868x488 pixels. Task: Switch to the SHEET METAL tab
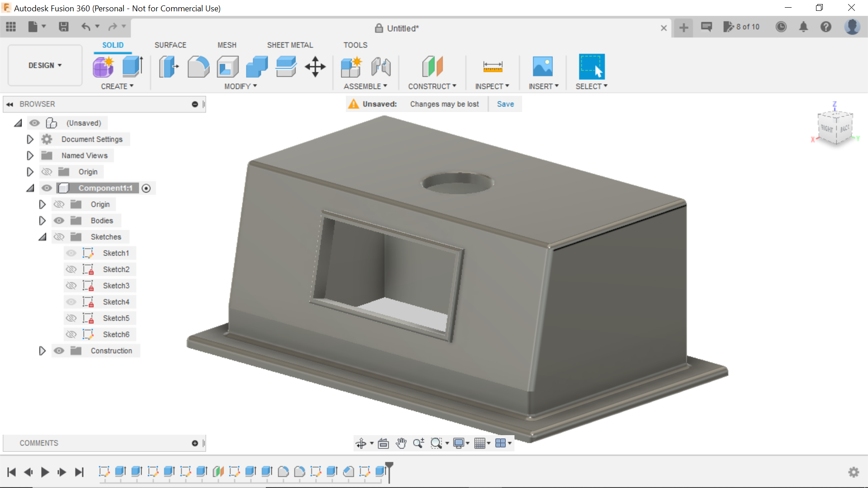290,45
